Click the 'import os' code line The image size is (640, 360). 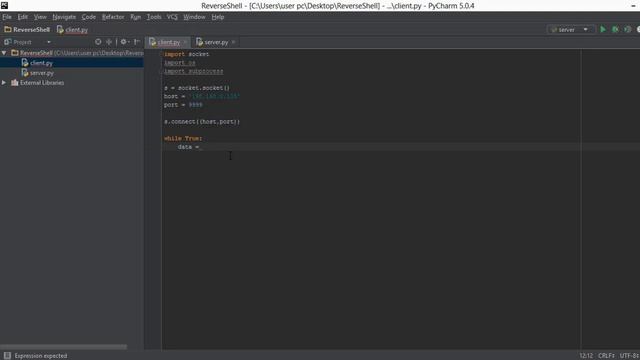tap(180, 63)
